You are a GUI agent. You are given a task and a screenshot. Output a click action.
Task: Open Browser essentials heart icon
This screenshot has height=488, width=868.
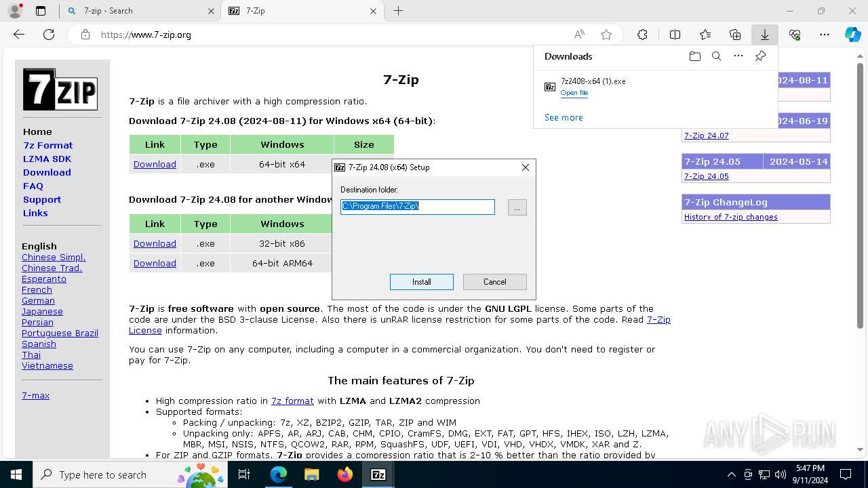click(795, 35)
